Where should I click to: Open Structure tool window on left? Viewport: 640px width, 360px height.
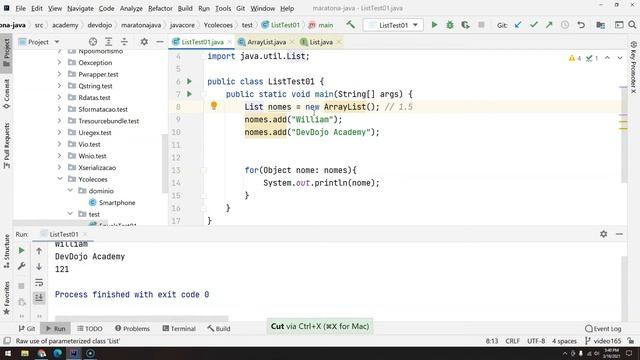point(7,251)
